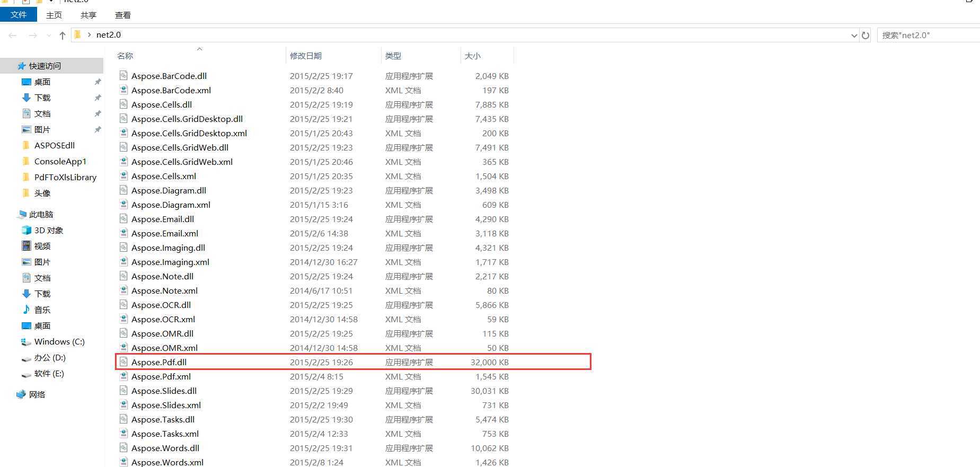
Task: Open pinned 文档 under quick access
Action: [42, 113]
